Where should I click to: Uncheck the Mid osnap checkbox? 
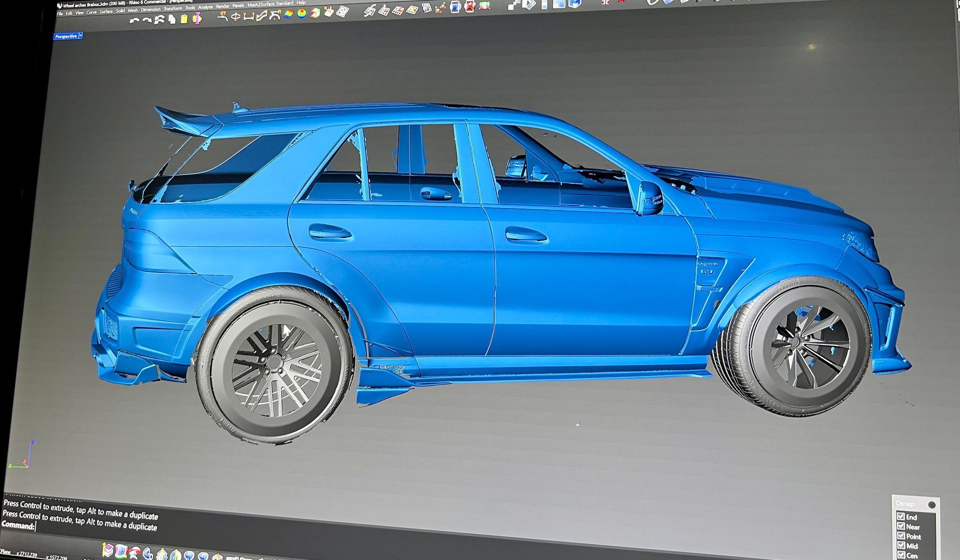pyautogui.click(x=900, y=545)
